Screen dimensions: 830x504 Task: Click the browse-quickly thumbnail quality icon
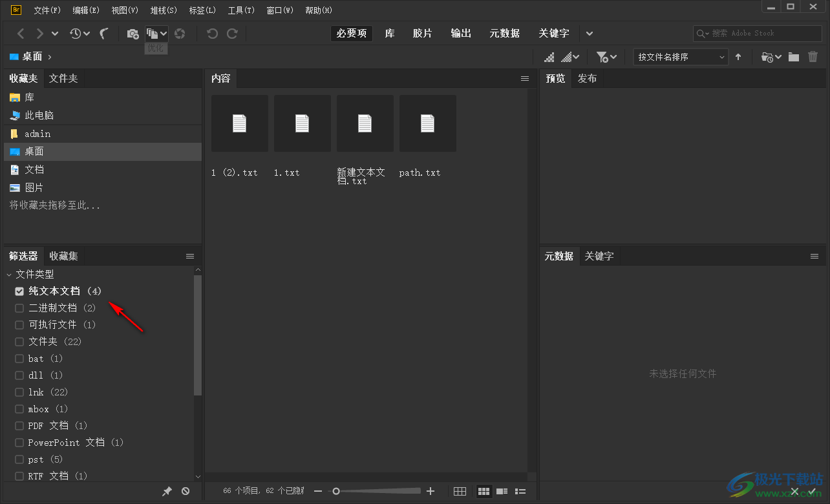(549, 57)
